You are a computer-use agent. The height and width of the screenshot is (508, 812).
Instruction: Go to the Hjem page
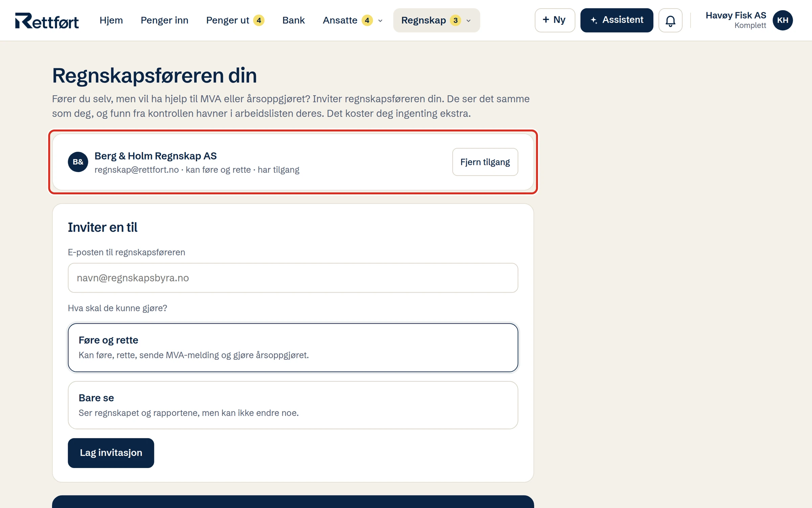click(111, 20)
